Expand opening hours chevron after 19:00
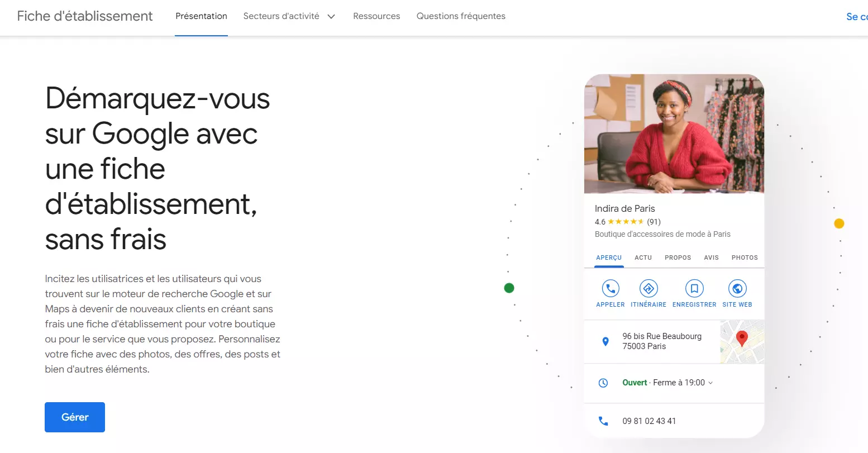Screen dimensions: 868x453 (710, 383)
